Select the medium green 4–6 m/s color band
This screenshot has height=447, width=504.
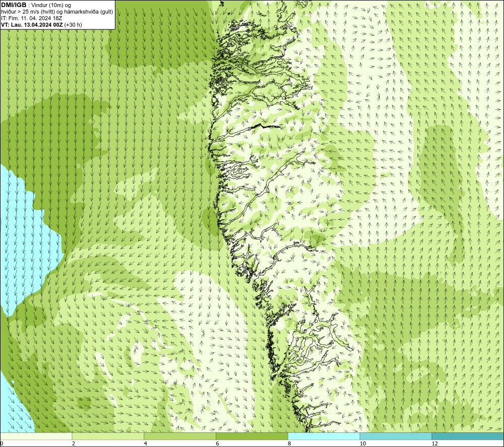tap(180, 436)
